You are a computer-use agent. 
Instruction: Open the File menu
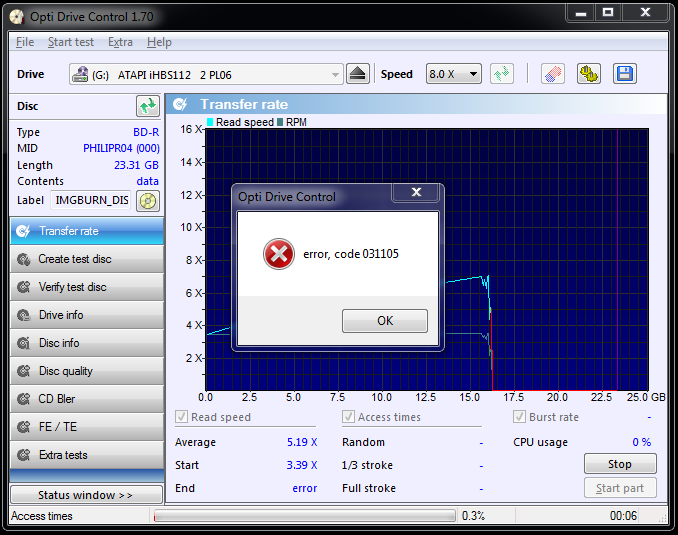point(25,42)
